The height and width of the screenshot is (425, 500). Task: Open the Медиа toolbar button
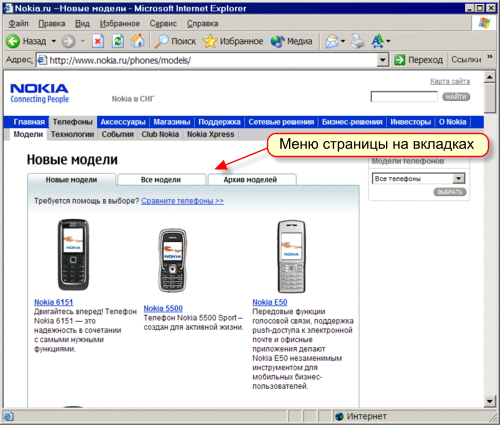291,41
